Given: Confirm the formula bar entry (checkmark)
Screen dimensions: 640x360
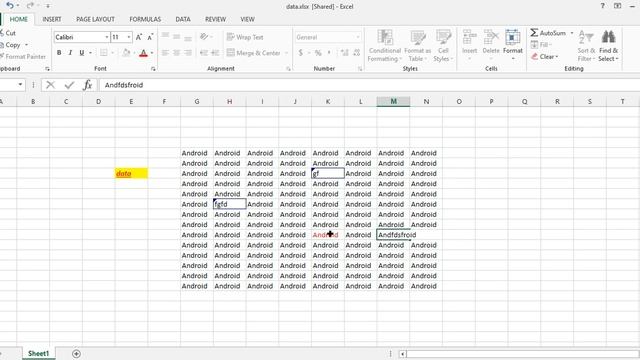Looking at the screenshot, I should [69, 85].
